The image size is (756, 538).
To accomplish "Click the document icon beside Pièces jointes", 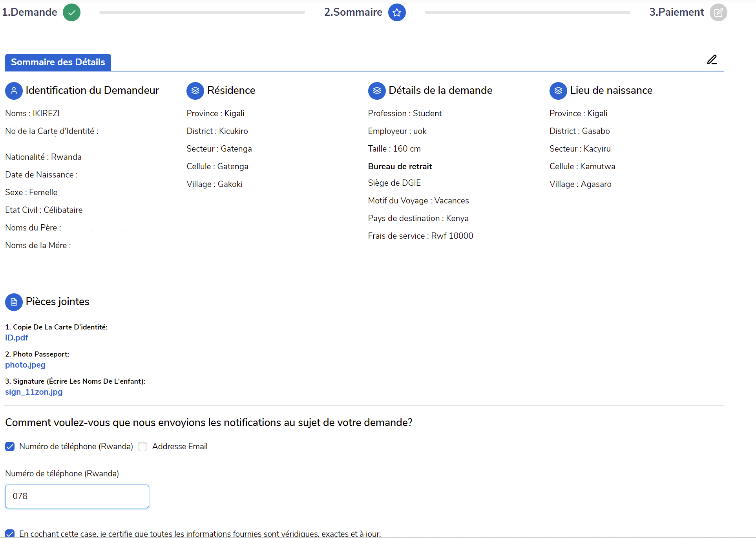I will (x=14, y=302).
